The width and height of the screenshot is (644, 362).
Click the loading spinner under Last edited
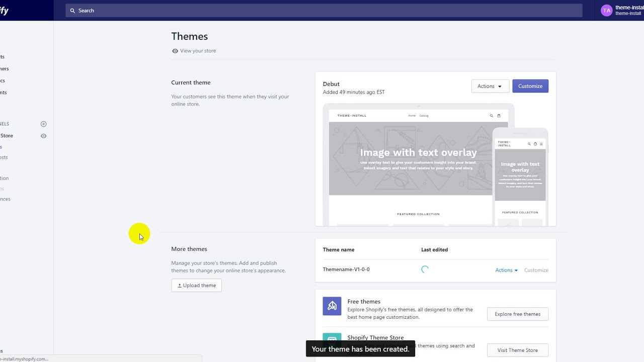[425, 269]
